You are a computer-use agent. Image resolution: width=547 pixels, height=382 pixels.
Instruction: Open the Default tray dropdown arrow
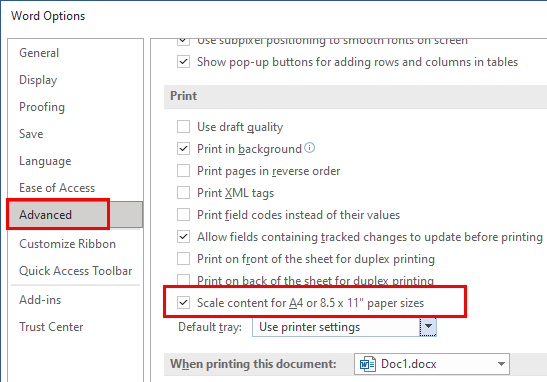(x=428, y=327)
